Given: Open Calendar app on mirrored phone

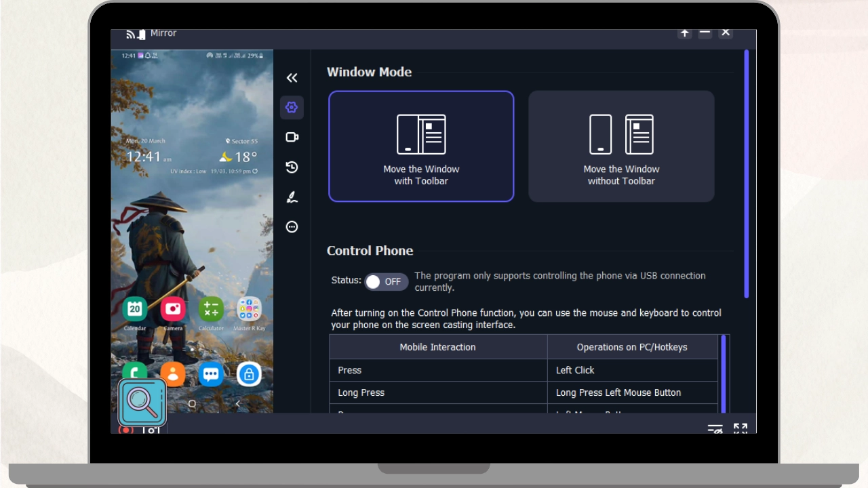Looking at the screenshot, I should click(x=135, y=310).
